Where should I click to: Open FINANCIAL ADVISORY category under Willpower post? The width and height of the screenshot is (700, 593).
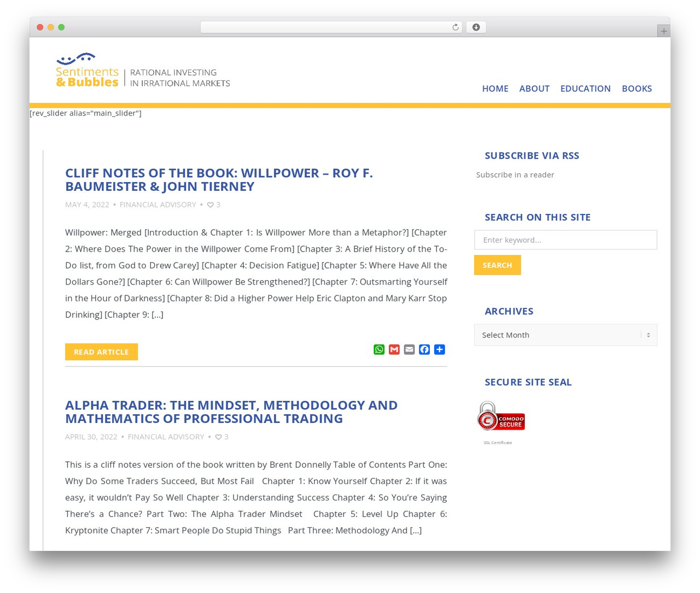(157, 205)
